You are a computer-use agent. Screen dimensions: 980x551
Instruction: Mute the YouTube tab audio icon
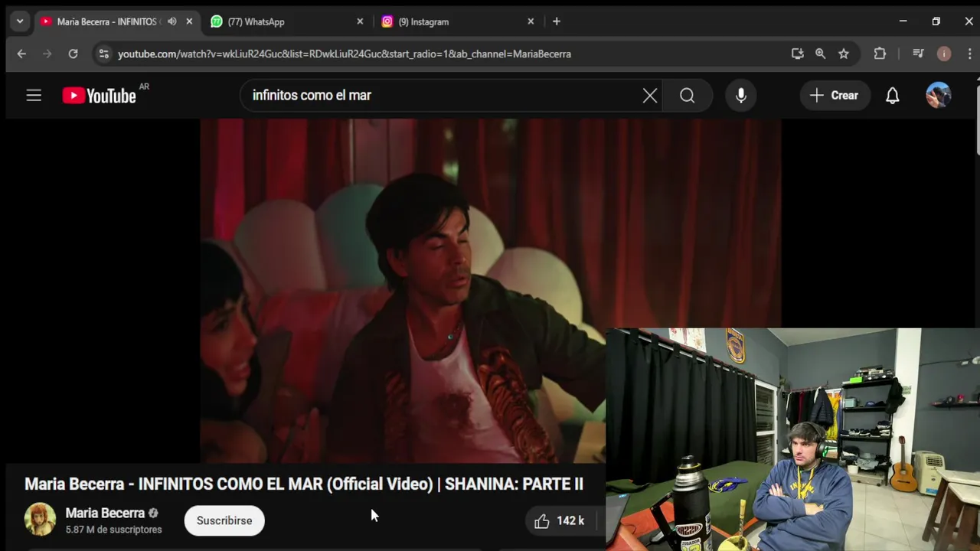(x=172, y=21)
